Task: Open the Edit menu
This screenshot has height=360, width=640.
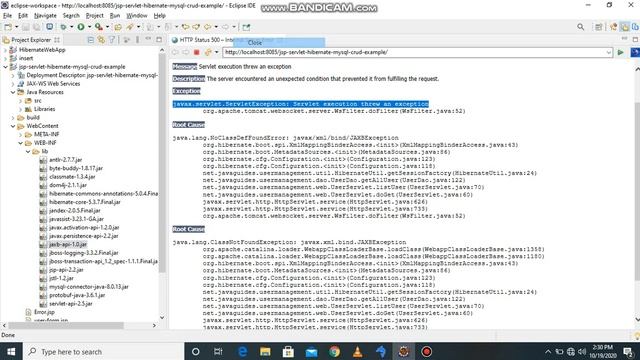Action: (23, 16)
